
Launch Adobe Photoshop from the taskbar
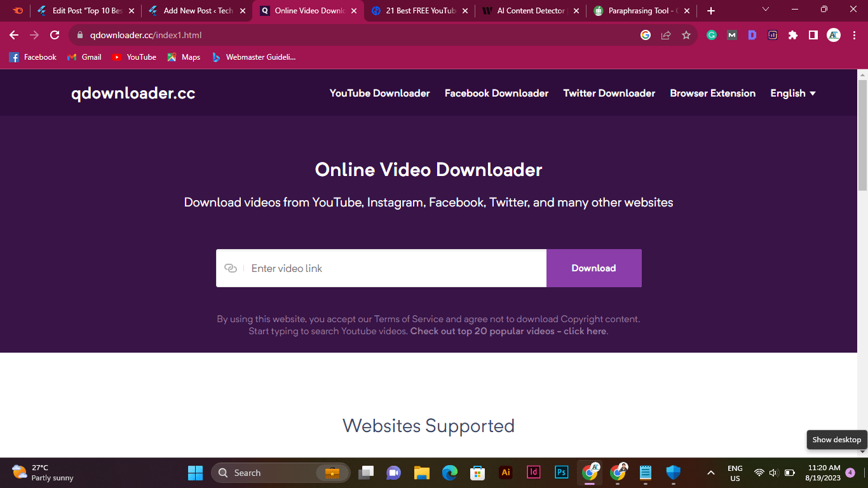click(562, 472)
